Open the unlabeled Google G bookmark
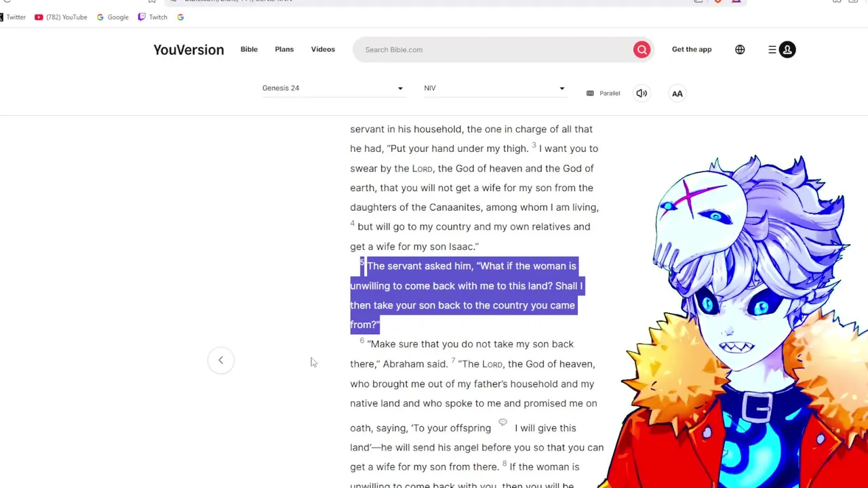The width and height of the screenshot is (868, 488). point(180,17)
